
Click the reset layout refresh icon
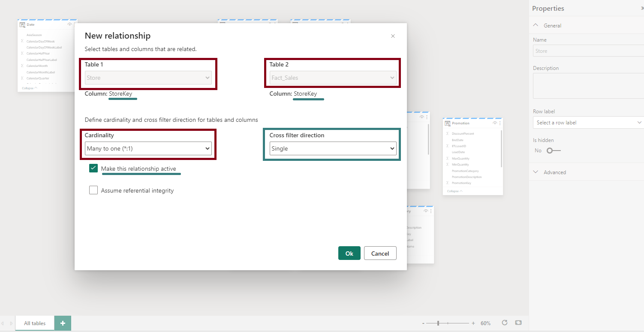(x=505, y=323)
